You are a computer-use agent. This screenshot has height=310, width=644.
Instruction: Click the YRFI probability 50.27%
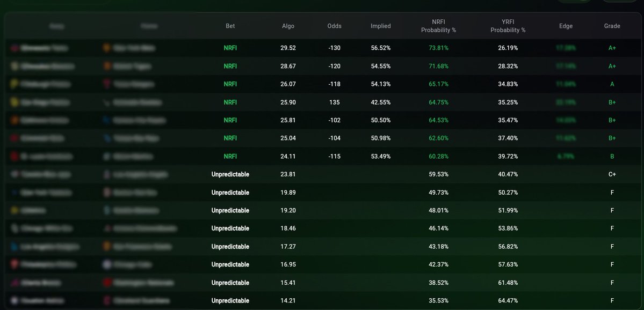508,193
